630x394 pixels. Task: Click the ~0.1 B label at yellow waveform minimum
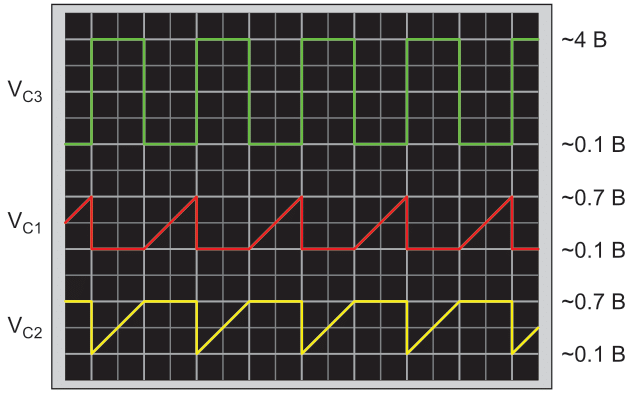593,354
